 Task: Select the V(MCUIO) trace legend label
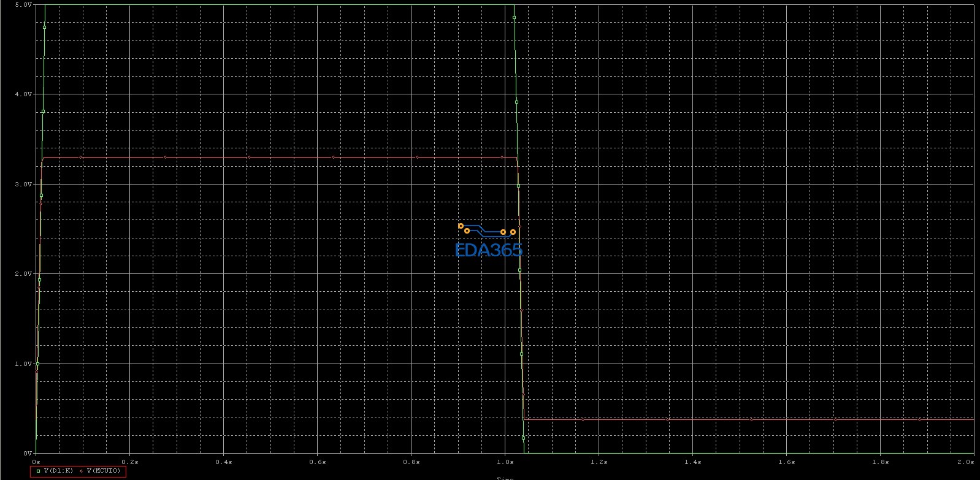[104, 471]
